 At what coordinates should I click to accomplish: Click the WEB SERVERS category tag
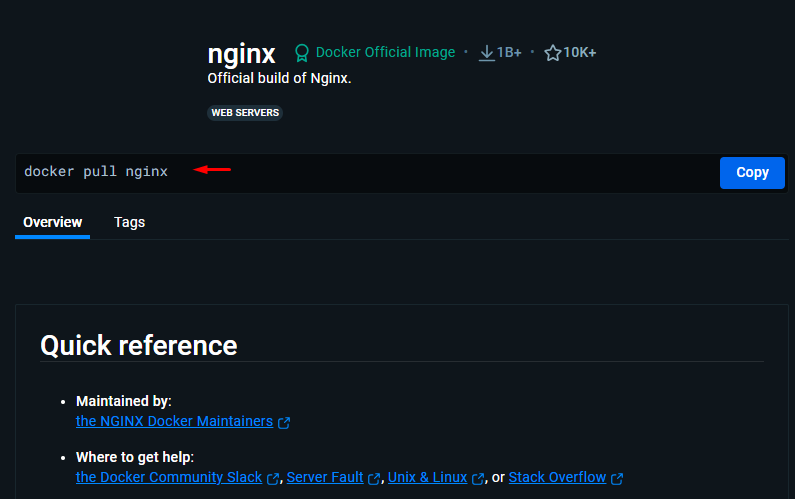click(245, 113)
